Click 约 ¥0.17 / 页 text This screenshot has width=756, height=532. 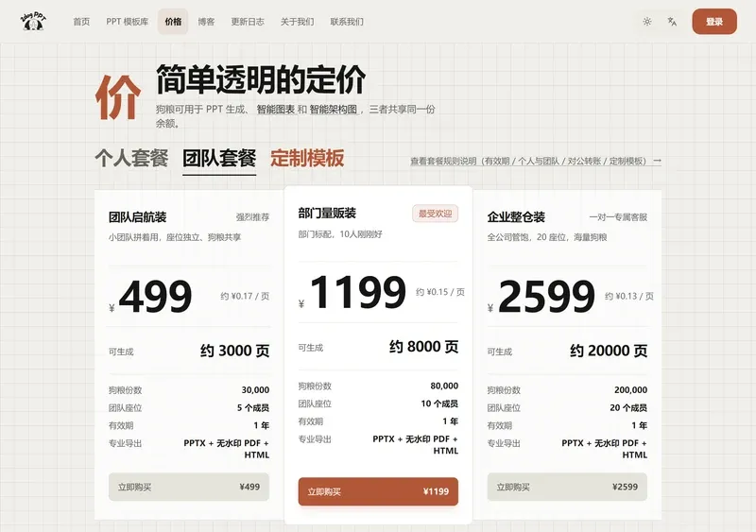[x=245, y=296]
